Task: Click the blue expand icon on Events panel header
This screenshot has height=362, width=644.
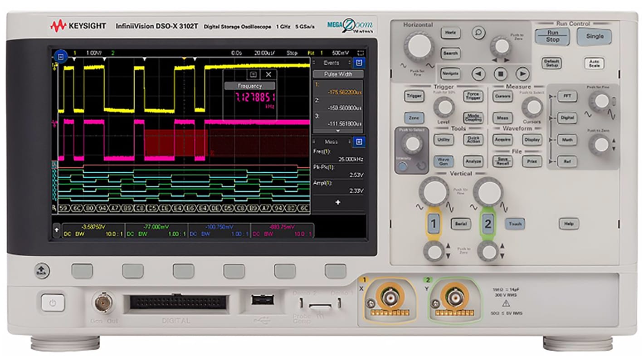Action: coord(359,64)
